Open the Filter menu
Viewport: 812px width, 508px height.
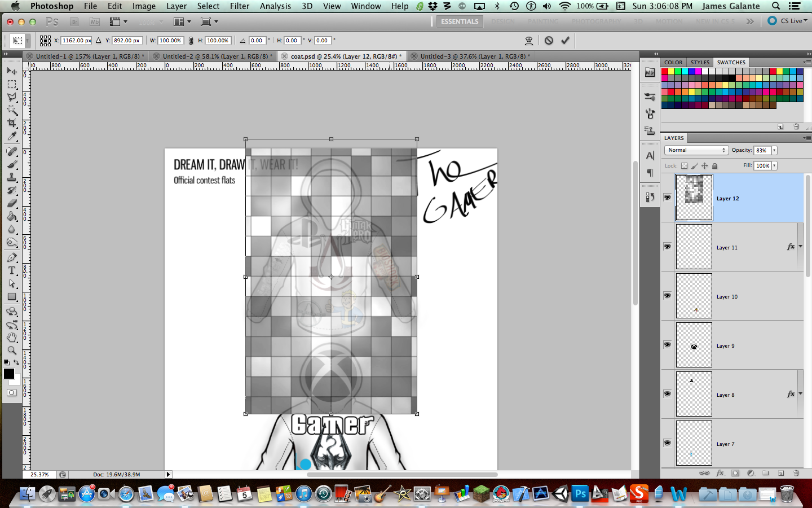pyautogui.click(x=240, y=6)
